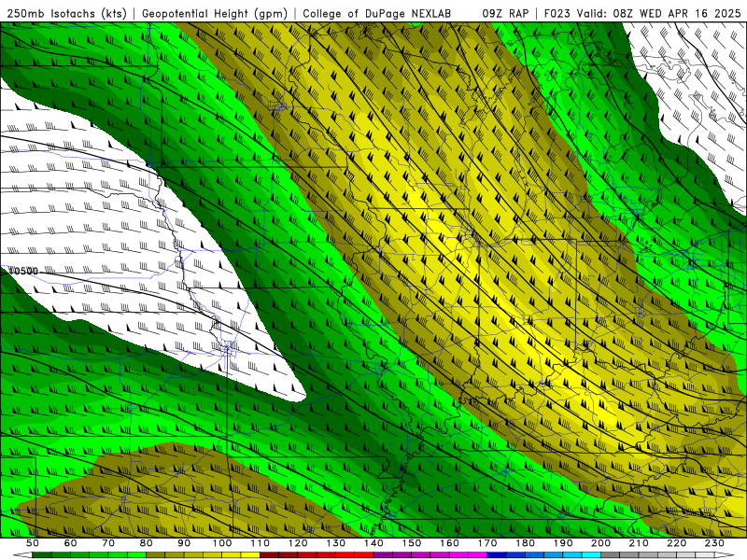Click the 160 knot value on the color scale

(449, 543)
